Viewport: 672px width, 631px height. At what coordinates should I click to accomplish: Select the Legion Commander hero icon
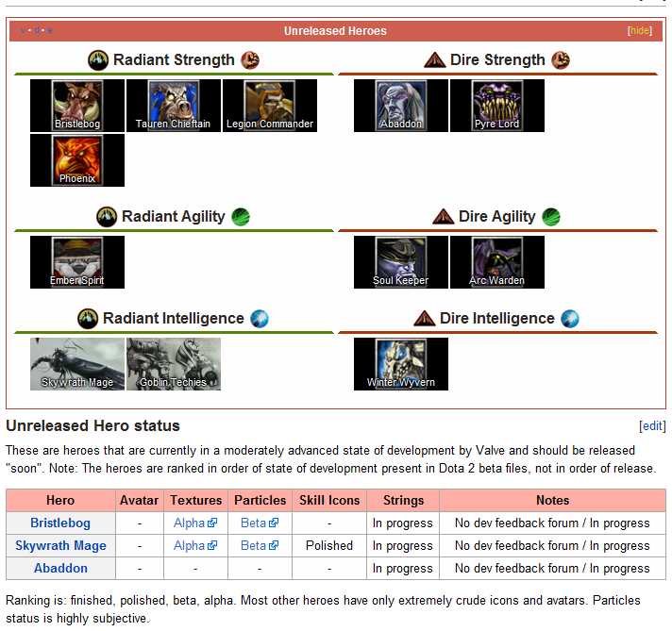[x=269, y=105]
